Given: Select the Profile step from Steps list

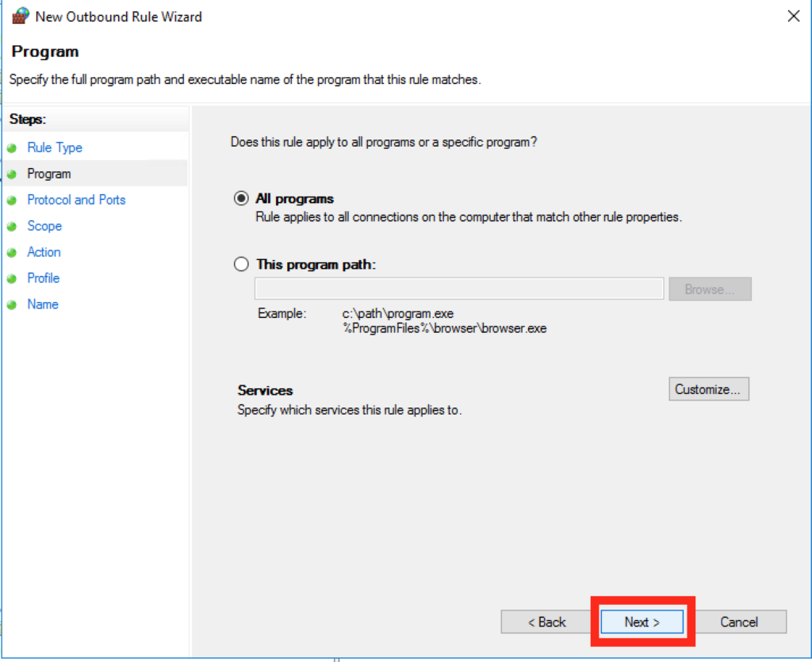Looking at the screenshot, I should point(43,278).
